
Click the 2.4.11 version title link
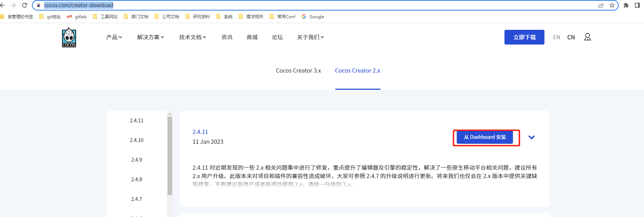200,132
